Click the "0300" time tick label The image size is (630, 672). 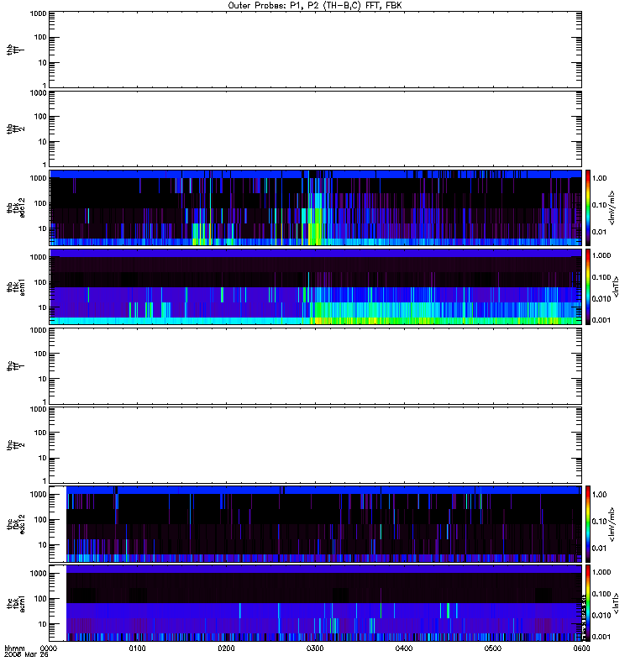[x=315, y=648]
